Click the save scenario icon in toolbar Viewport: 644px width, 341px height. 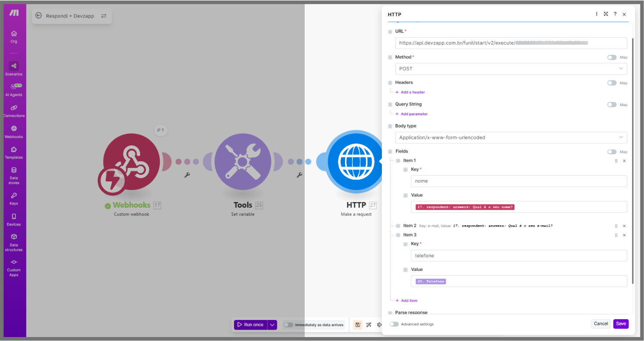pos(358,325)
